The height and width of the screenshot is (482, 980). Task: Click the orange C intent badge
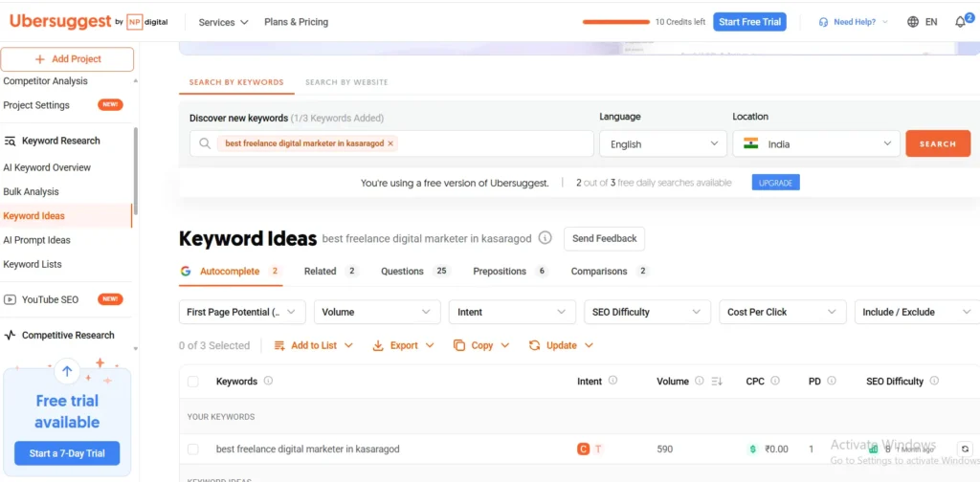pos(583,449)
